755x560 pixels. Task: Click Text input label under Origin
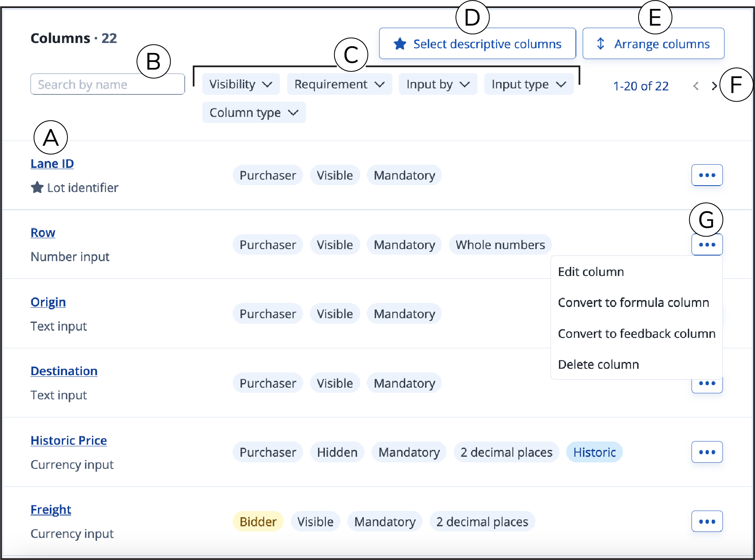[59, 326]
